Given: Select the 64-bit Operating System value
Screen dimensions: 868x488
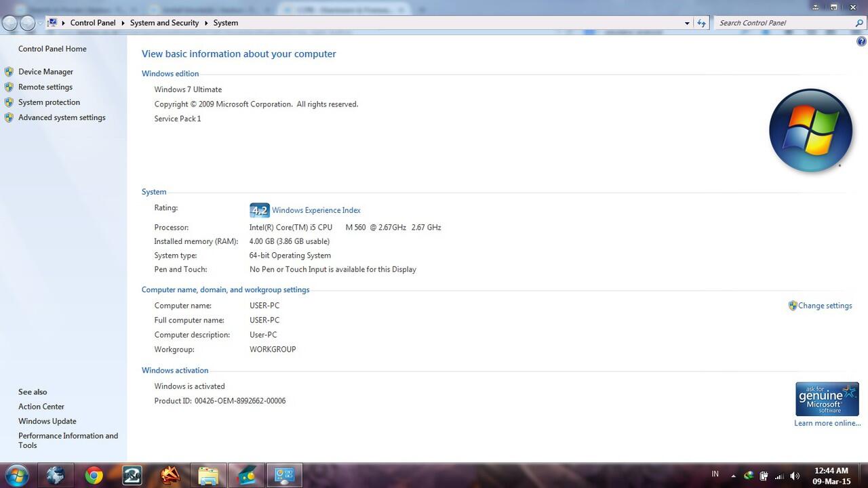Looking at the screenshot, I should point(290,256).
